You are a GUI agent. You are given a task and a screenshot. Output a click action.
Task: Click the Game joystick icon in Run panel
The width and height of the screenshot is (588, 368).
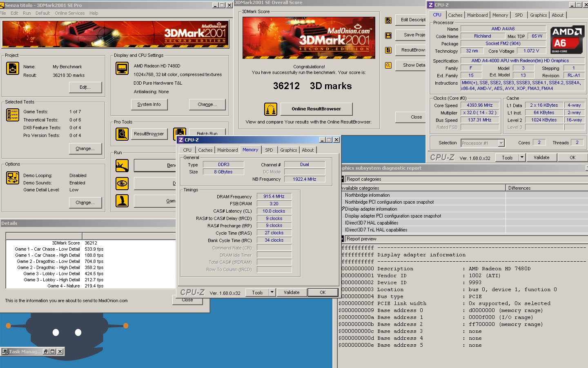(x=122, y=201)
